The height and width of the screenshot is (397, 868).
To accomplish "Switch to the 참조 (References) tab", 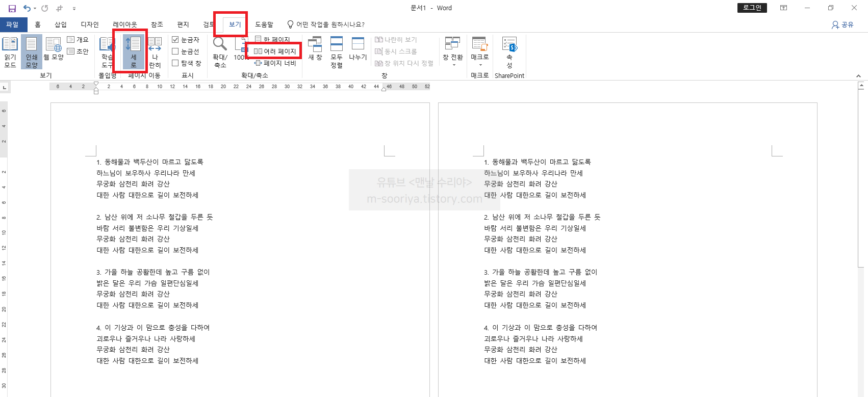I will click(x=157, y=24).
